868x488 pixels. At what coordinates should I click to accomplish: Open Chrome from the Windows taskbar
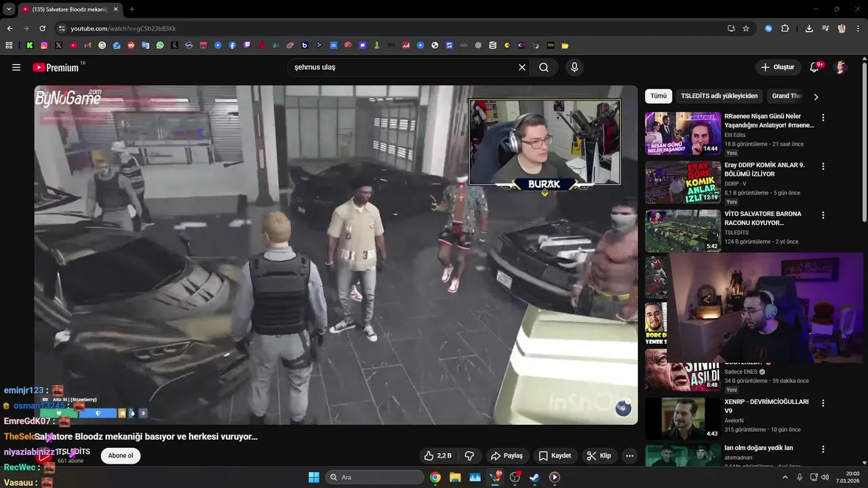435,477
